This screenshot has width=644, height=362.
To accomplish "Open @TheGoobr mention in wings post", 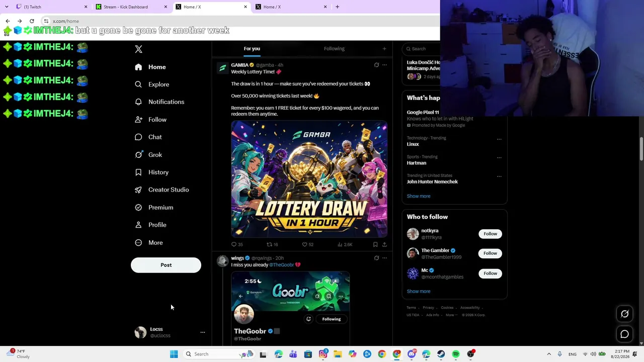I will [x=281, y=265].
